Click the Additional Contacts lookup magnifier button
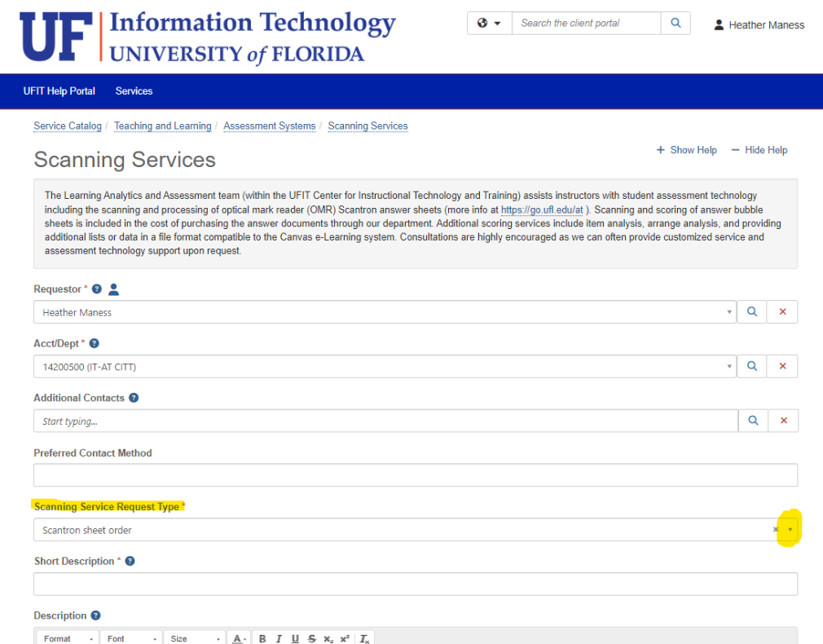Viewport: 823px width, 644px height. (753, 421)
